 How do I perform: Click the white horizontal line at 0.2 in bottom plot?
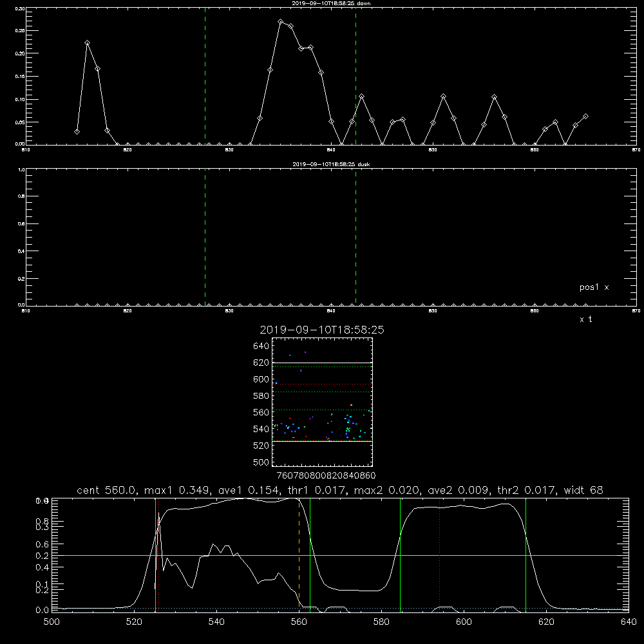pos(340,555)
